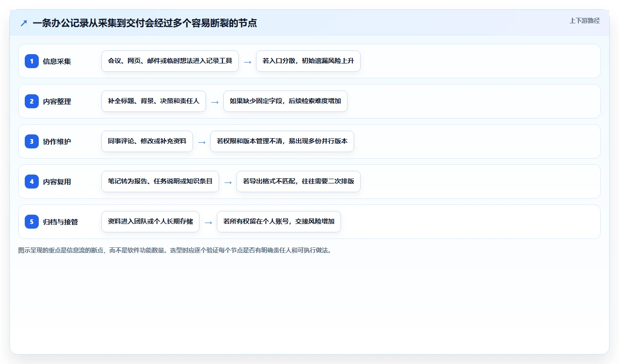Click the box 补全标题、背景、决策和责任人
The height and width of the screenshot is (364, 619).
[154, 101]
